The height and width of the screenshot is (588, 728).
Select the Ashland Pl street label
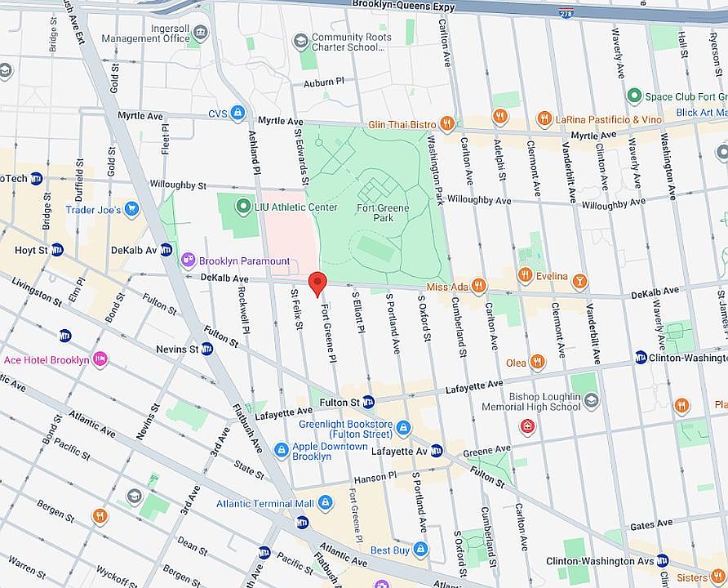(x=255, y=151)
